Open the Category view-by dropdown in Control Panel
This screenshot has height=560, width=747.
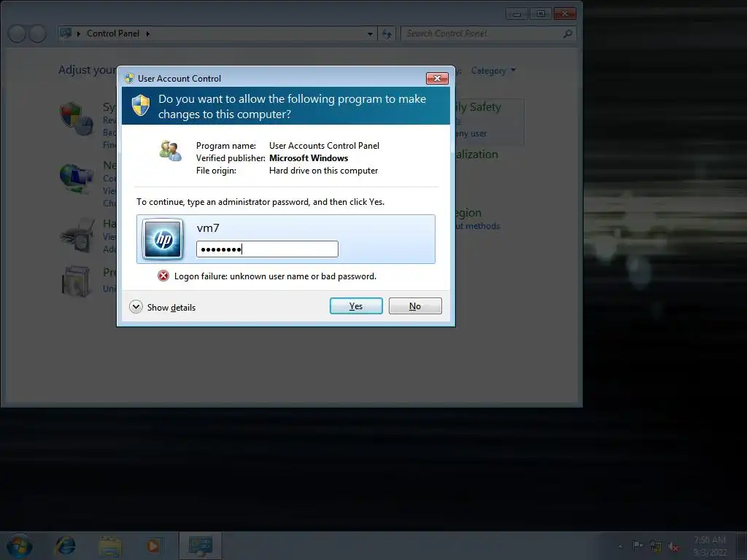point(493,71)
